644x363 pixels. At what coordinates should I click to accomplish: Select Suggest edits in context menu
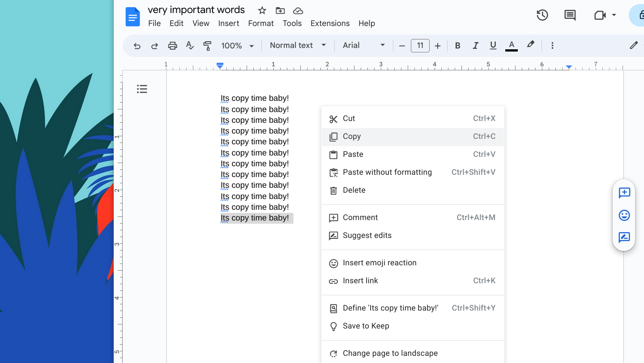pos(413,236)
